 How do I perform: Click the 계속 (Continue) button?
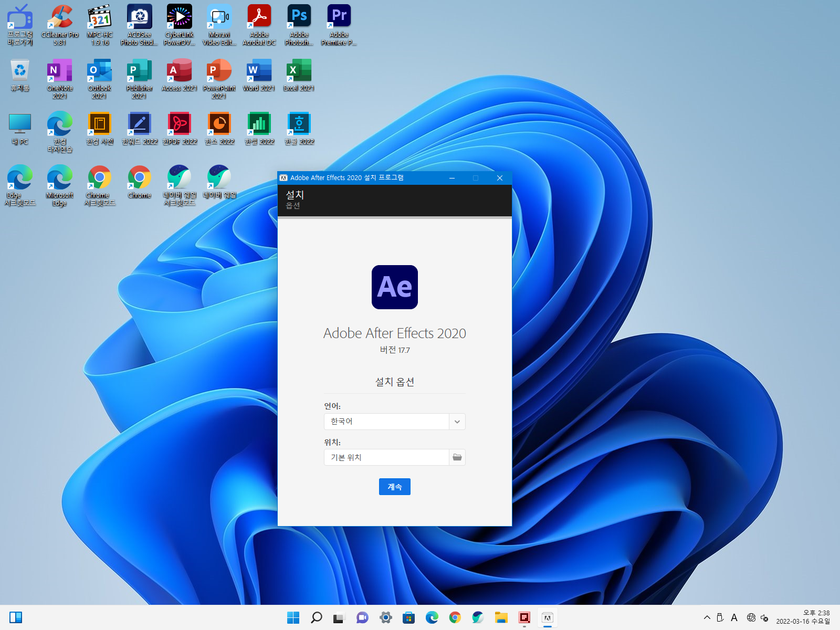[x=394, y=487]
